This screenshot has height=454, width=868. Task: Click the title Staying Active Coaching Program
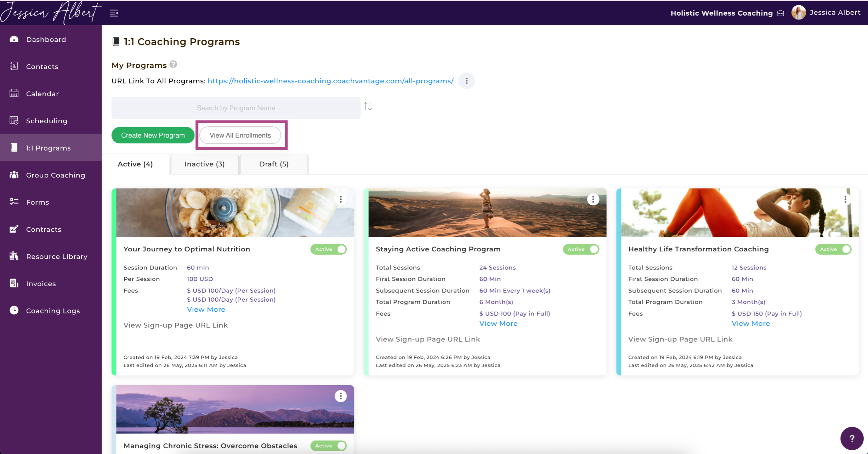[x=438, y=249]
